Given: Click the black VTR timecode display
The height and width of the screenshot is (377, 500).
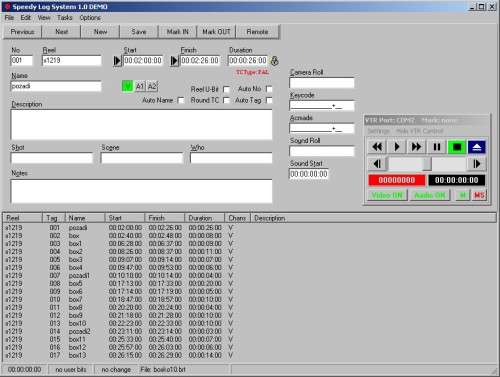Looking at the screenshot, I should 457,180.
